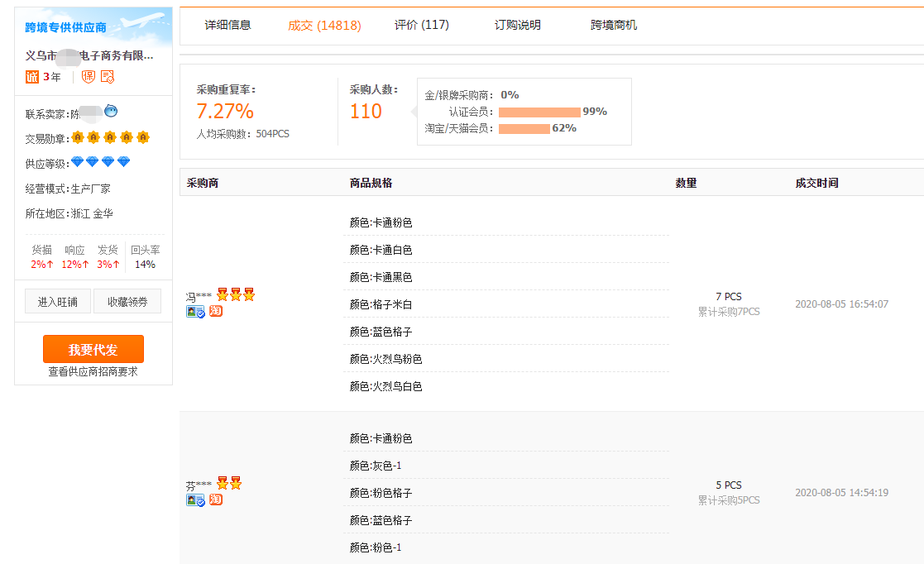Click the orange 诚信通 badge icon
The width and height of the screenshot is (924, 564).
(32, 77)
